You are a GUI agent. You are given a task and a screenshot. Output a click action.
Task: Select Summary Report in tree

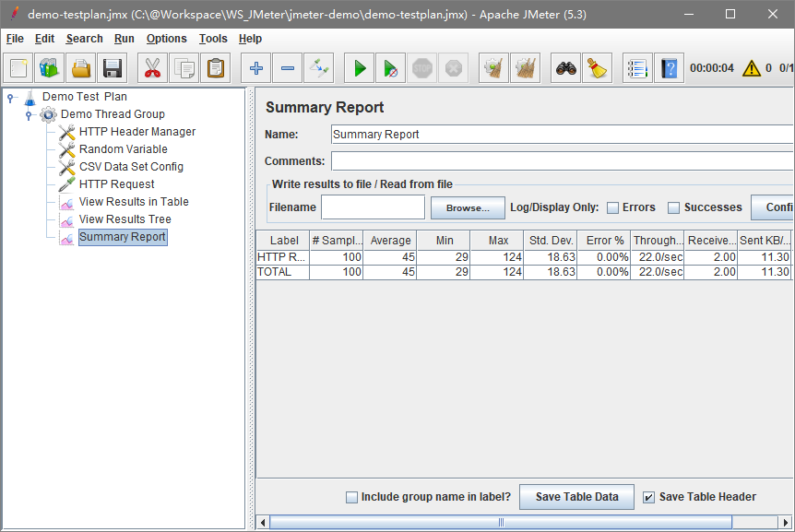[123, 237]
